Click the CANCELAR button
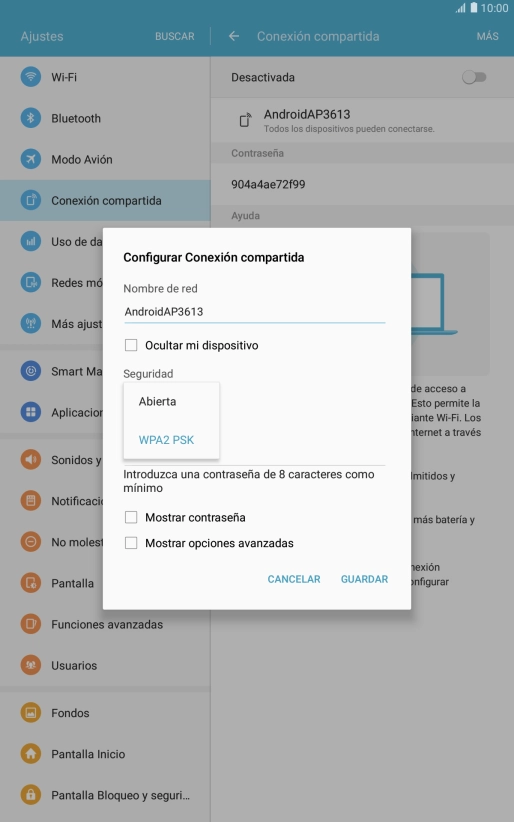 pos(294,579)
